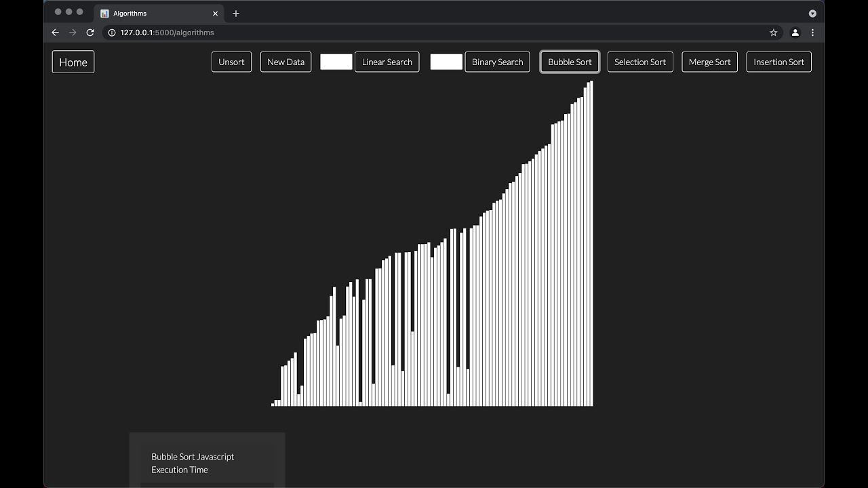Image resolution: width=868 pixels, height=488 pixels.
Task: Start Selection Sort
Action: [x=640, y=62]
